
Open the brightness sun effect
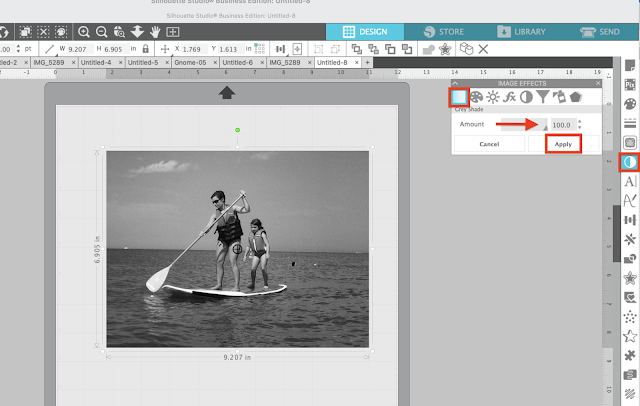[493, 97]
